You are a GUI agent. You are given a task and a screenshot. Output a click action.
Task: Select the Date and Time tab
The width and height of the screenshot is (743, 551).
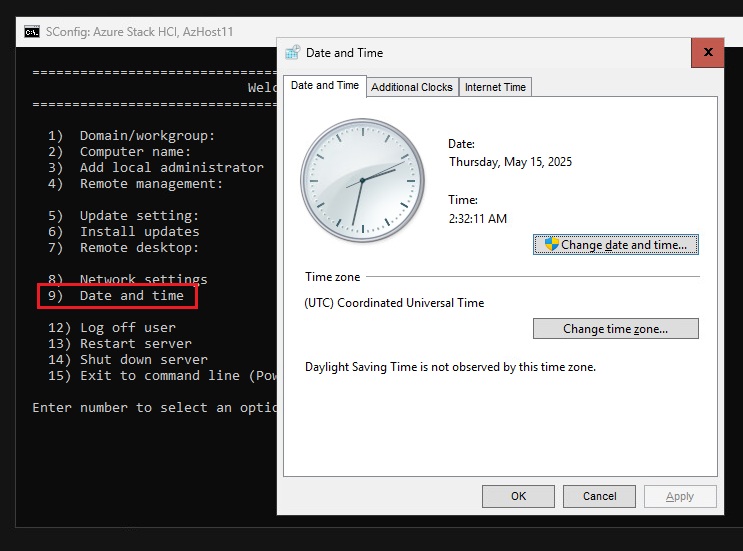point(325,86)
